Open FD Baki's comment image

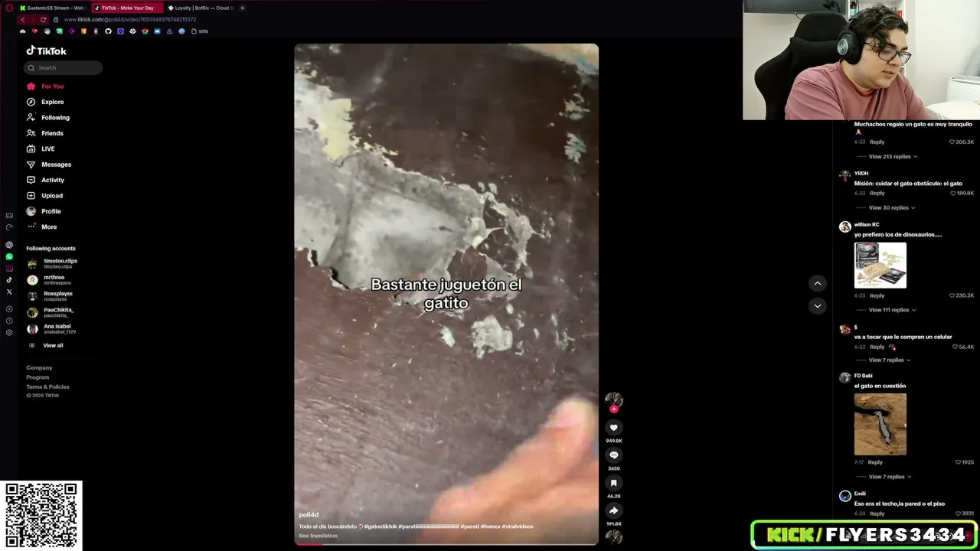coord(880,424)
